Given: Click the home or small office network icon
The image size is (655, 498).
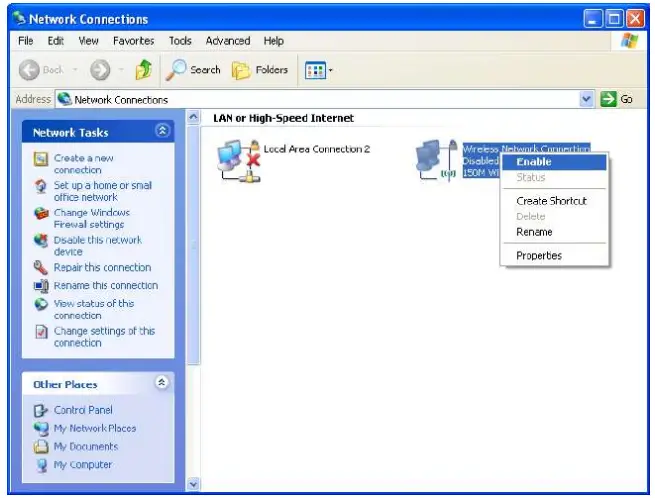Looking at the screenshot, I should [41, 186].
